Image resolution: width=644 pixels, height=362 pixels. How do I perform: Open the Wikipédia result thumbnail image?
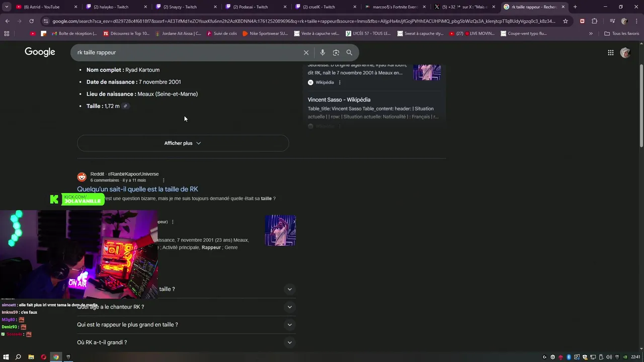point(427,71)
